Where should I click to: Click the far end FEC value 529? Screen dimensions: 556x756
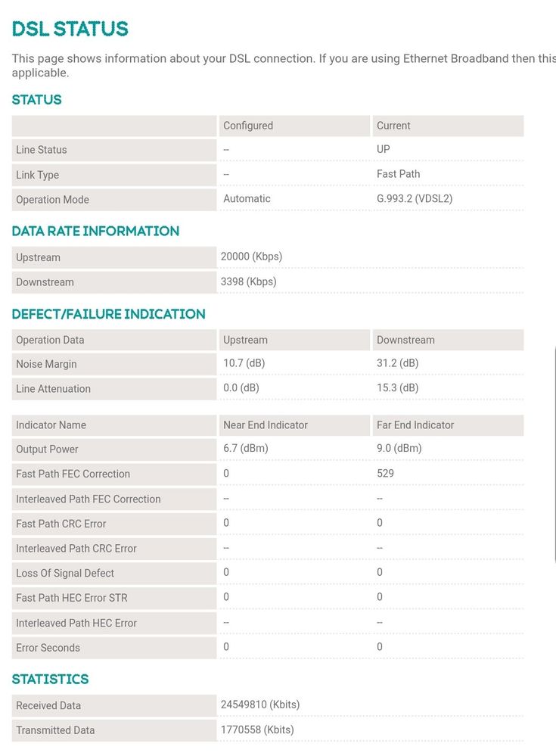(385, 474)
